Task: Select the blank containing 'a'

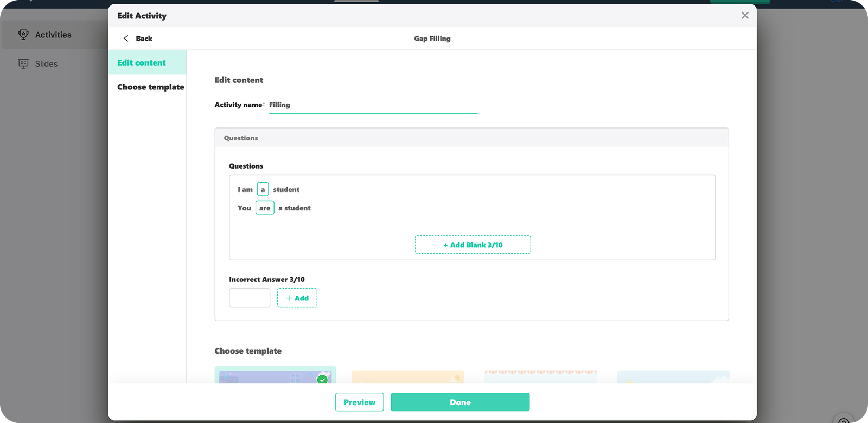Action: [x=263, y=190]
